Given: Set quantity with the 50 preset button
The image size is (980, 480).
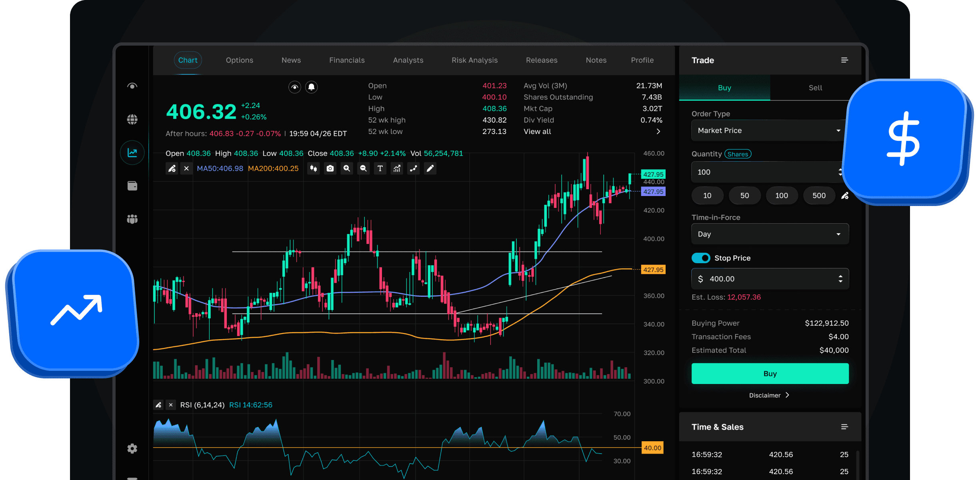Looking at the screenshot, I should point(744,196).
